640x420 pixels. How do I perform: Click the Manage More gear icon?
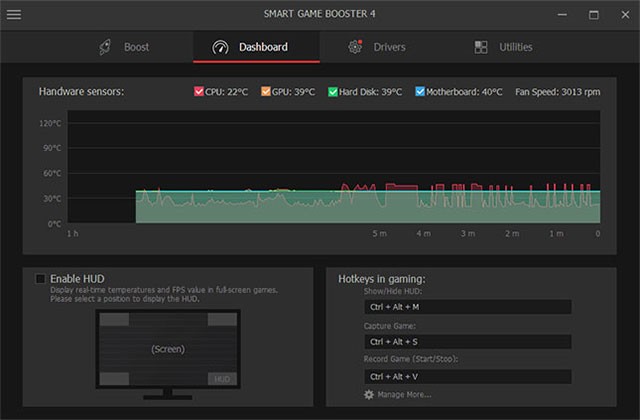coord(369,395)
